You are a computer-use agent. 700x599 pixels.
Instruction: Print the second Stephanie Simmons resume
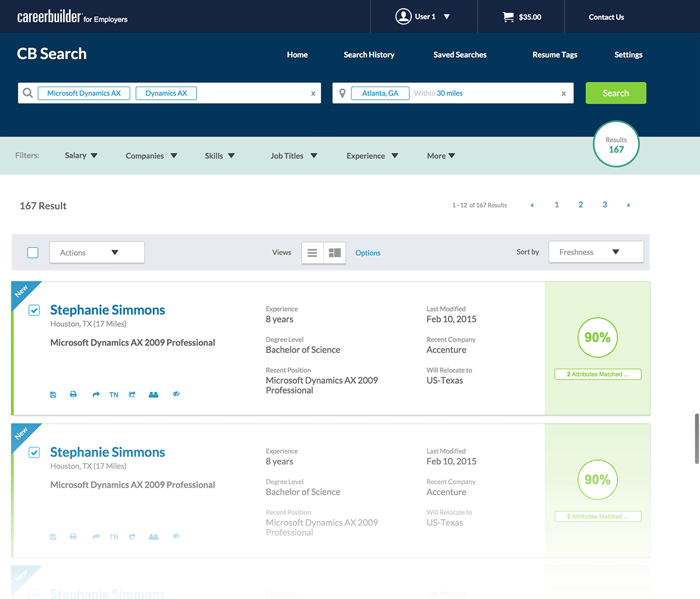[73, 537]
